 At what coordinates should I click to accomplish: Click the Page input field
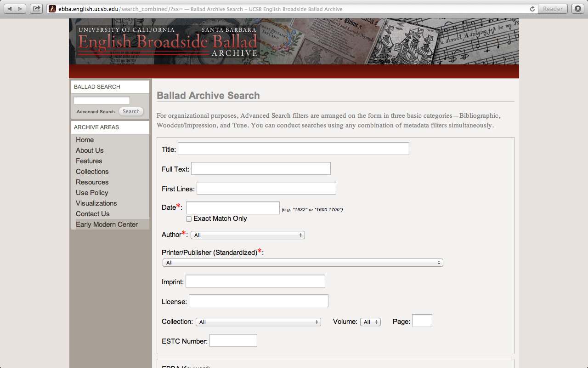[x=422, y=321]
